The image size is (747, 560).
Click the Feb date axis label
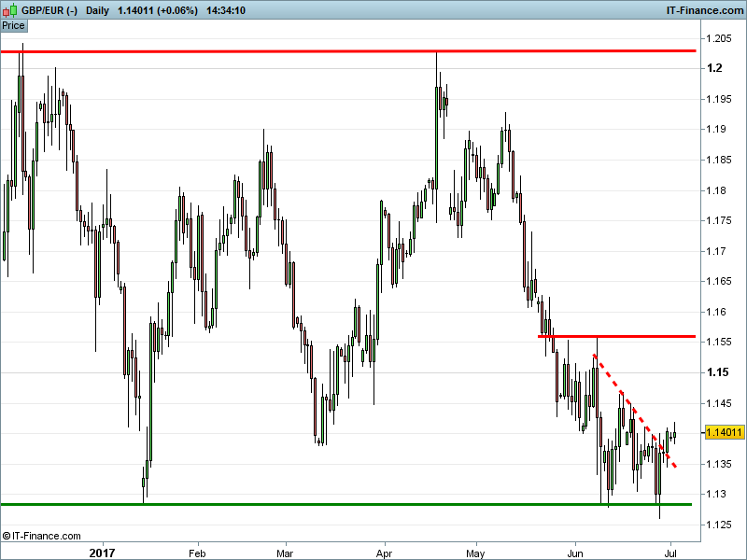(x=197, y=553)
